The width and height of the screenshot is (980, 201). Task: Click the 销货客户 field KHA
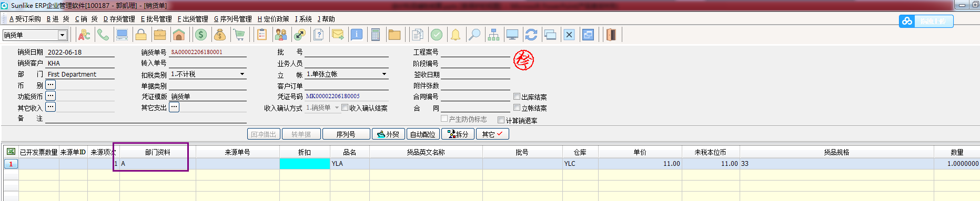[80, 63]
